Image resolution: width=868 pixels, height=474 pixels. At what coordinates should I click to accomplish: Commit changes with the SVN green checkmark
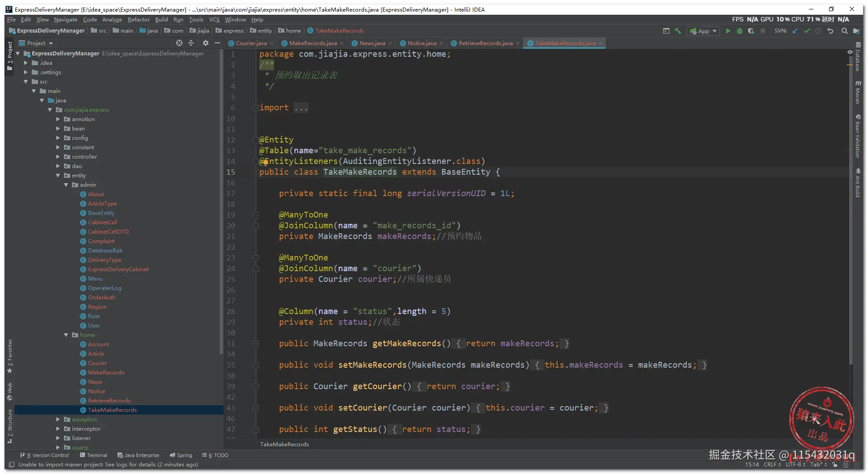[x=807, y=31]
